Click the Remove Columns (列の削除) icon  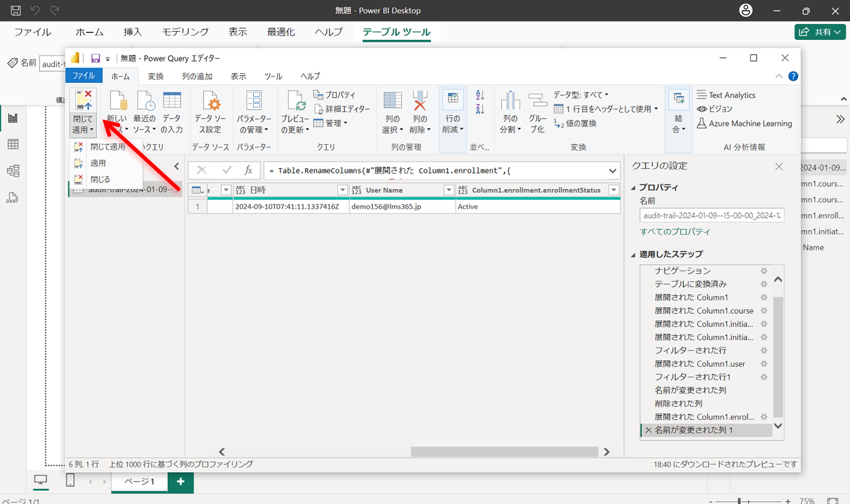coord(420,100)
